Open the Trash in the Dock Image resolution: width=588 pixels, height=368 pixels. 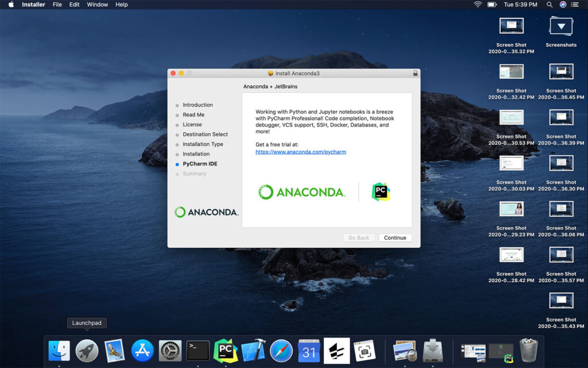[x=528, y=351]
